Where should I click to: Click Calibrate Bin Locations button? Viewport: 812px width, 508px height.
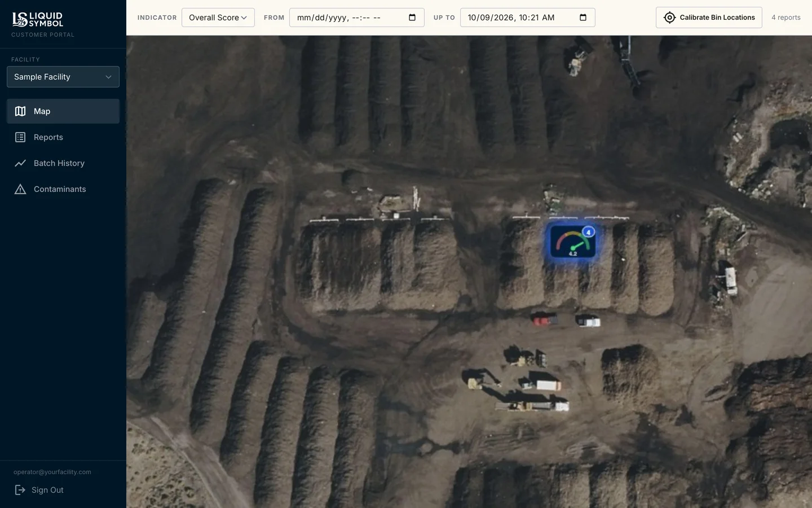709,17
